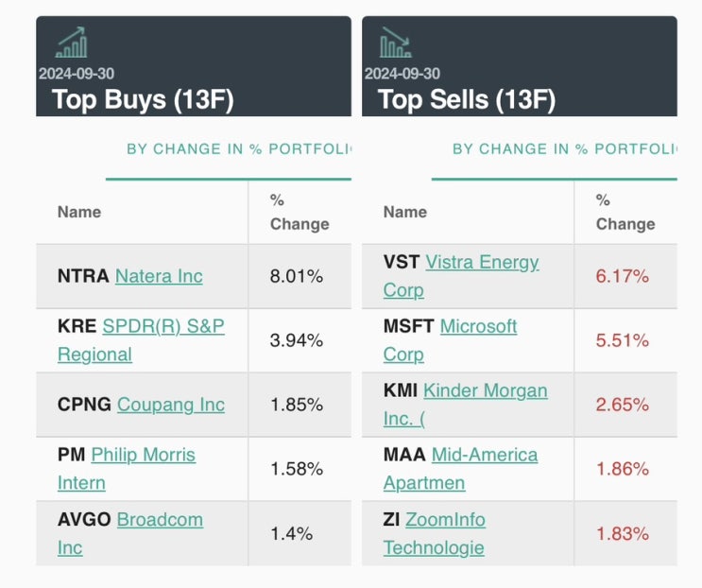The width and height of the screenshot is (702, 588).
Task: Select the Top Buys 'By Change in % Portfolio' tab
Action: click(x=238, y=149)
